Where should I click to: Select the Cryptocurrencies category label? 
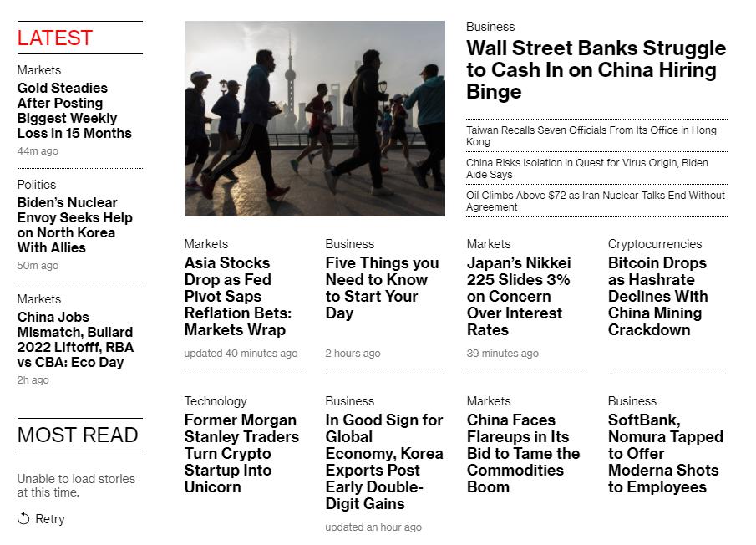coord(655,244)
